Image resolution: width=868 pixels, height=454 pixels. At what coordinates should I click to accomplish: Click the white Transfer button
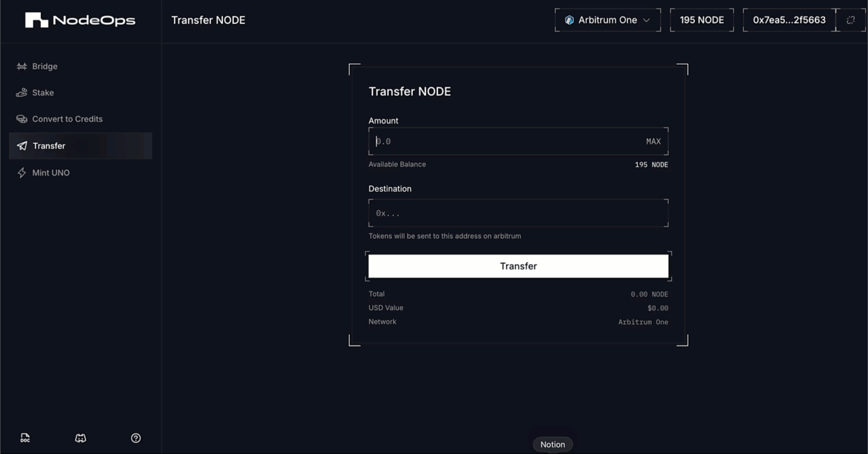pos(518,266)
